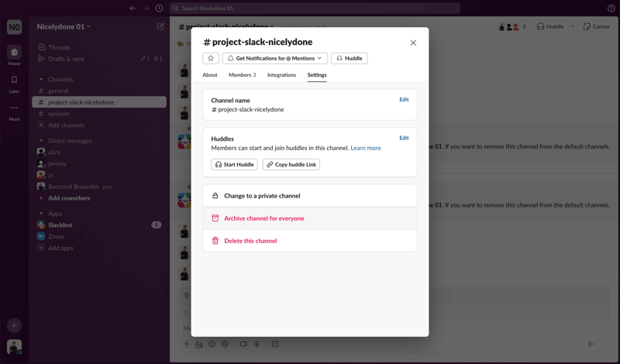Close the channel details dialog
Viewport: 620px width, 364px height.
413,43
